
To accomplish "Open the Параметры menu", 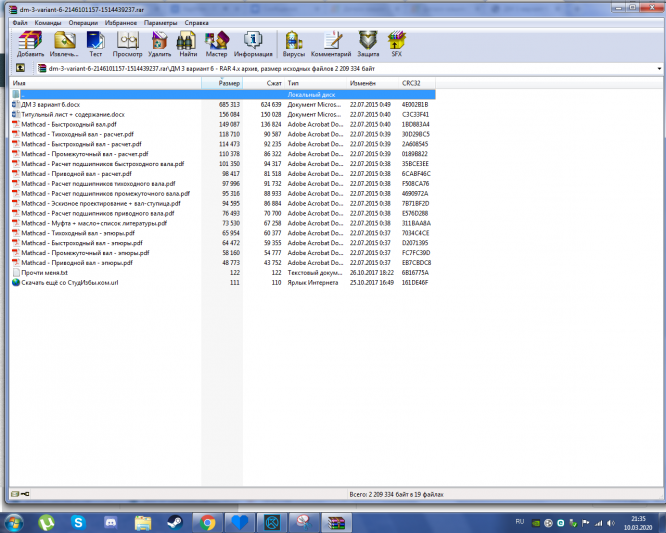I will (x=160, y=23).
